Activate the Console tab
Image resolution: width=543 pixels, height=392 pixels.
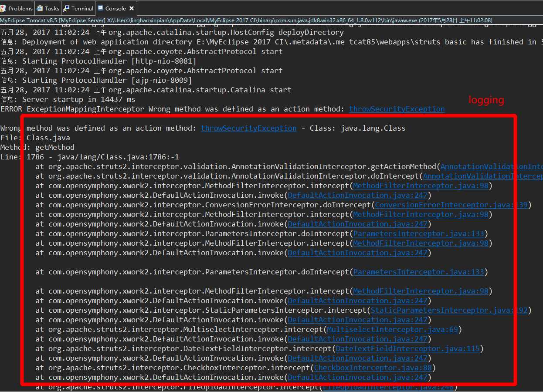115,8
